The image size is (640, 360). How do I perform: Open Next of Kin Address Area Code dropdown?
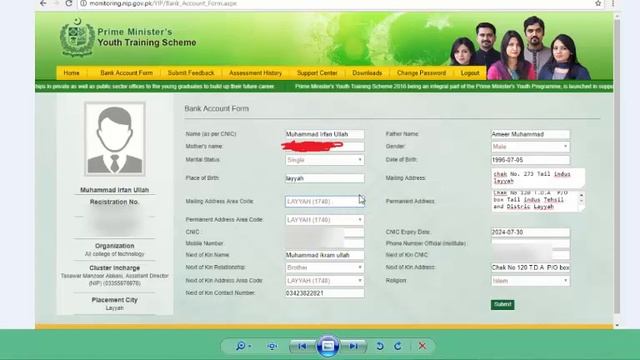click(x=324, y=281)
